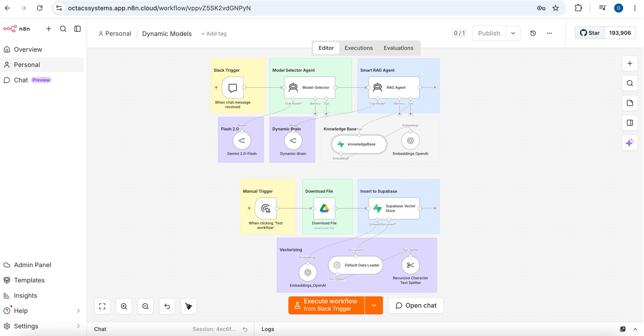The width and height of the screenshot is (644, 336).
Task: Pop out the chat panel into new window
Action: point(623,329)
